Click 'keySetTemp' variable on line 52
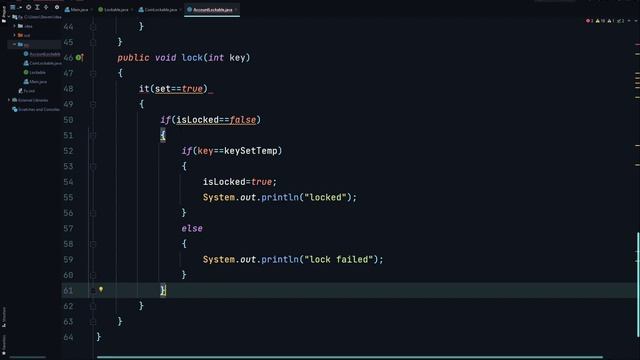This screenshot has height=360, width=640. 251,151
